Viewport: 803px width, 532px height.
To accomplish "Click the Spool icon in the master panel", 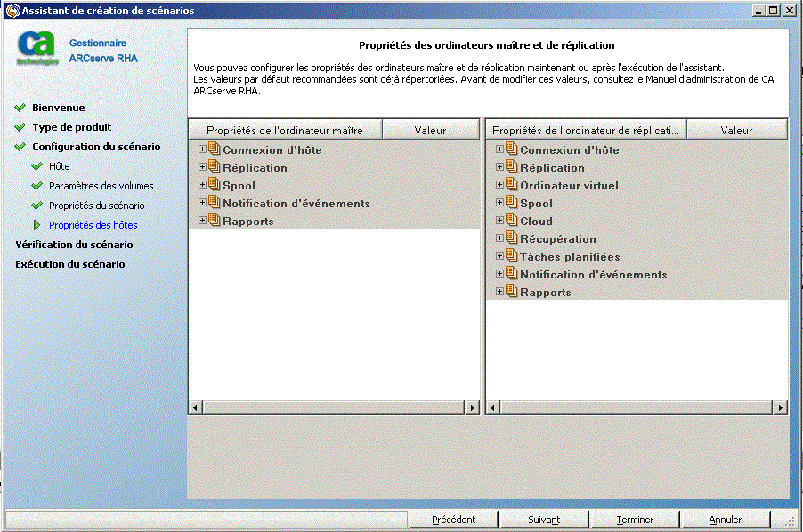I will point(212,185).
